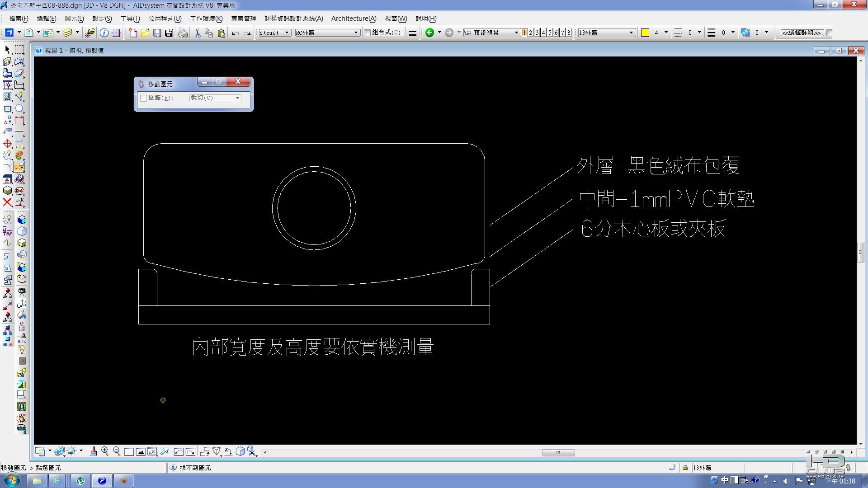868x488 pixels.
Task: Expand the RC外牆 dropdown list
Action: [356, 33]
